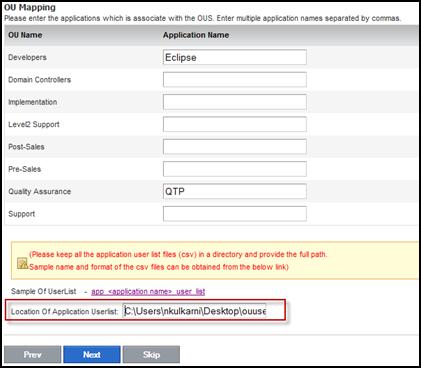Select the Pre-Sales application name field
Image resolution: width=421 pixels, height=368 pixels.
[235, 169]
